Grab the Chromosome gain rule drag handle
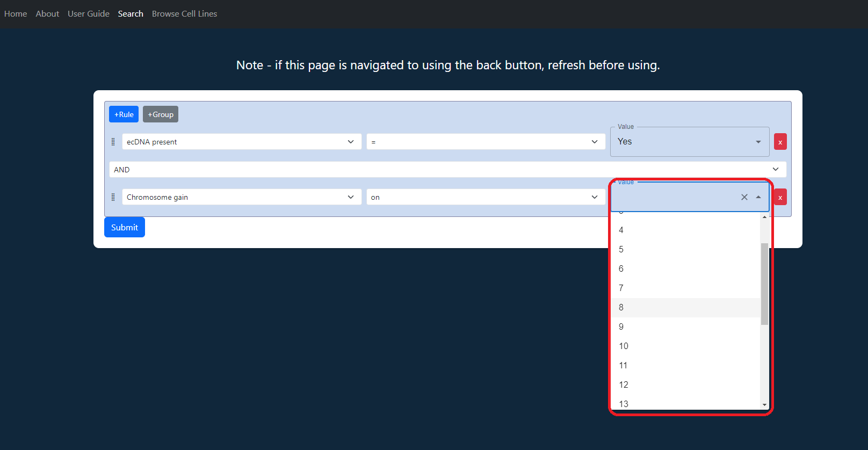This screenshot has width=868, height=450. [113, 197]
